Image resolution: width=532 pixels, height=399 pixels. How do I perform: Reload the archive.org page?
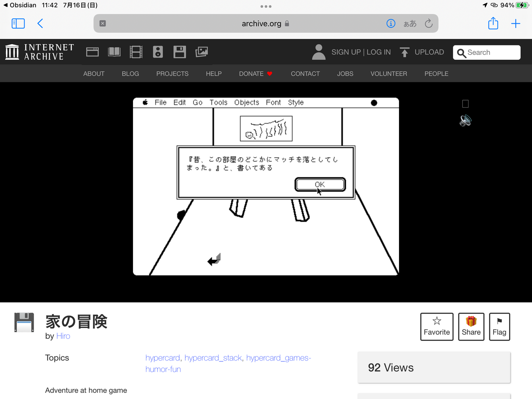[x=428, y=23]
